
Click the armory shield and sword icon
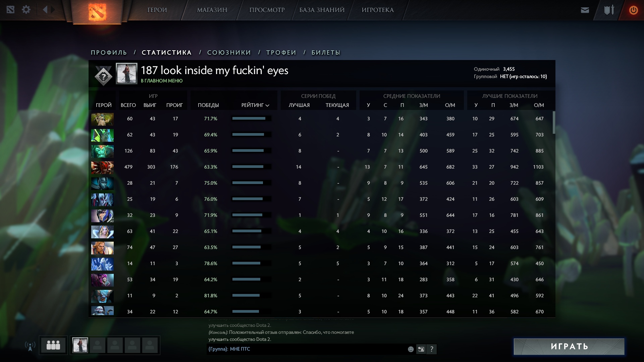609,10
